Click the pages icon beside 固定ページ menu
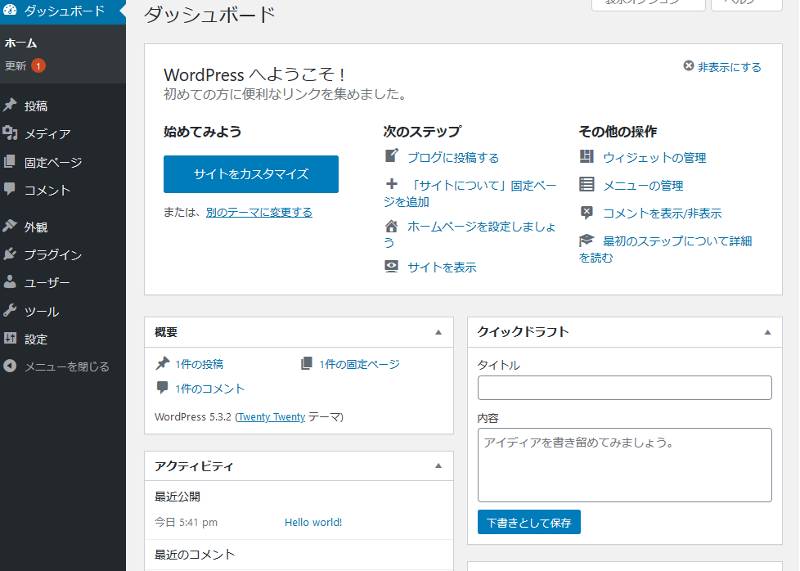 [x=10, y=162]
